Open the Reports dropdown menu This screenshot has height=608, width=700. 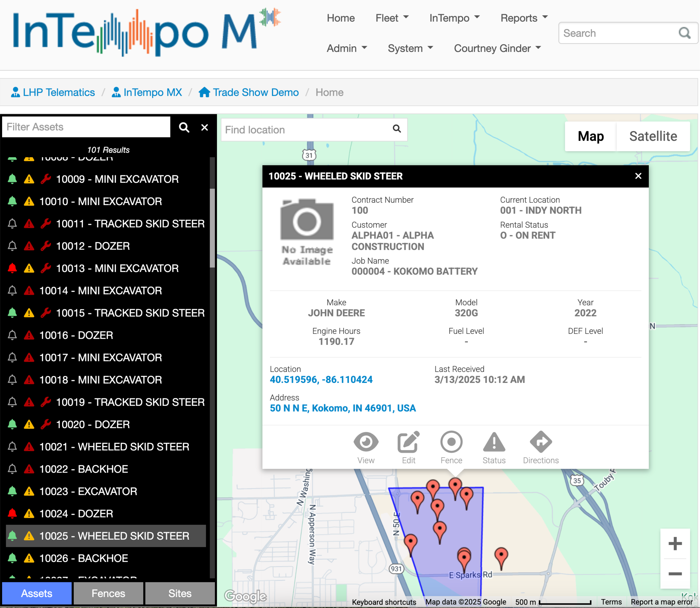click(524, 18)
